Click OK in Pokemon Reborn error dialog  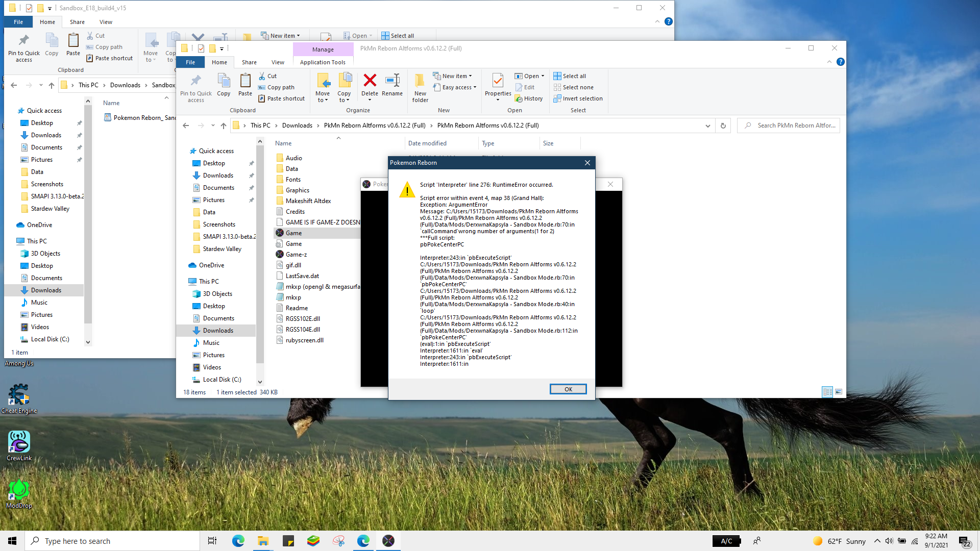point(568,389)
